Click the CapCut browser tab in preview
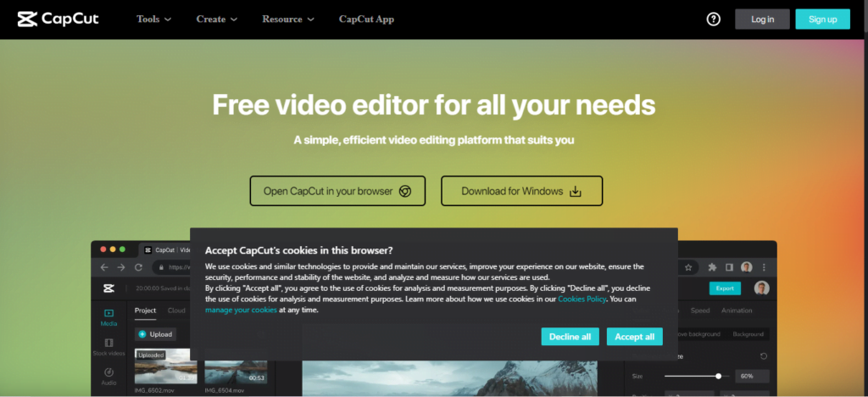 pyautogui.click(x=167, y=249)
